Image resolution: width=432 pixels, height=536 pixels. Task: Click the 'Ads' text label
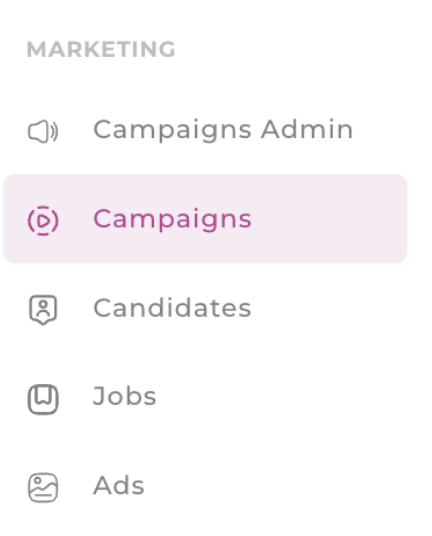[x=119, y=485]
